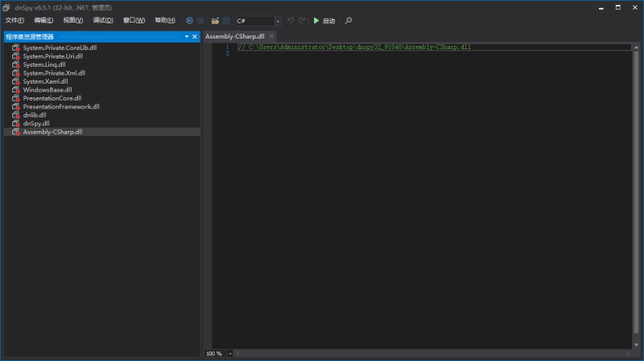Screen dimensions: 644x361
Task: Click the Navigate Forward arrow icon
Action: 200,21
